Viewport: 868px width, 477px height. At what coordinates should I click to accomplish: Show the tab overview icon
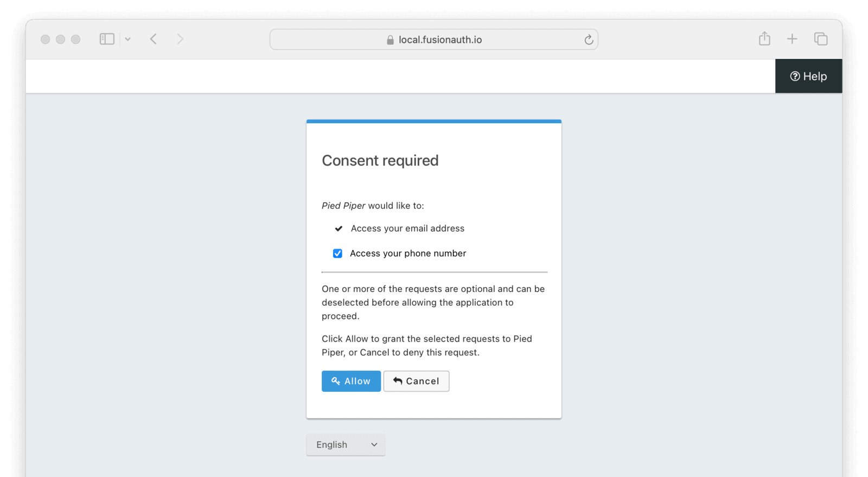(x=821, y=39)
